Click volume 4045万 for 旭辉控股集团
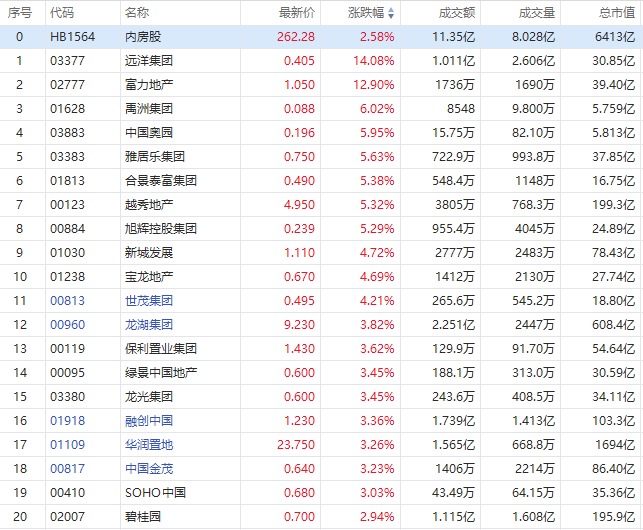This screenshot has width=643, height=530. click(535, 228)
